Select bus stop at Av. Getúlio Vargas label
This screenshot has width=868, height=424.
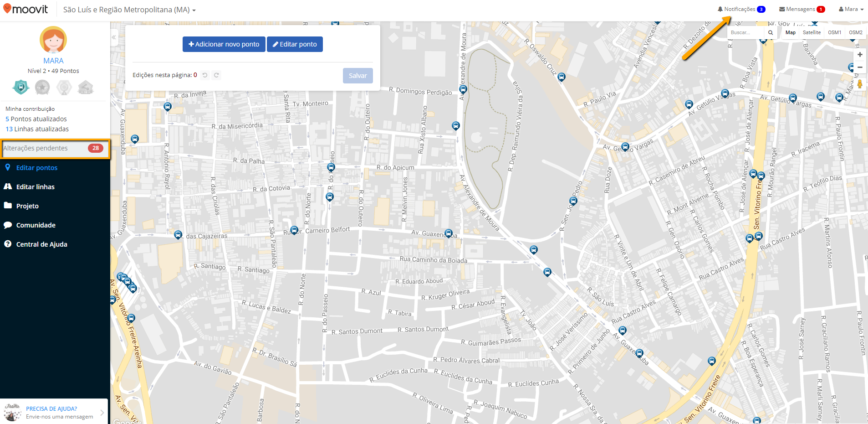pyautogui.click(x=625, y=147)
